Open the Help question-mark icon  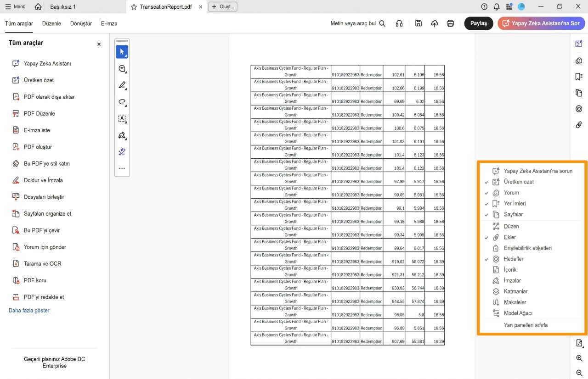coord(484,7)
